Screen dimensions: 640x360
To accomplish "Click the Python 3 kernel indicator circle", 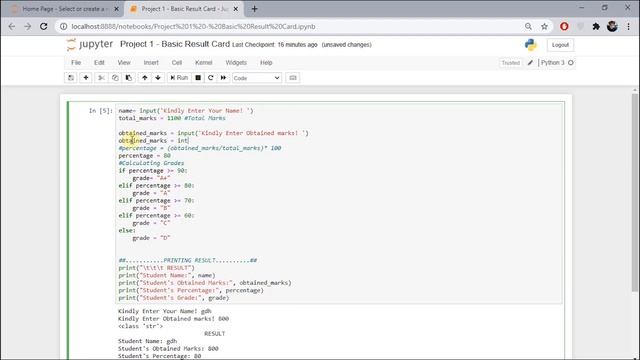I will point(571,62).
